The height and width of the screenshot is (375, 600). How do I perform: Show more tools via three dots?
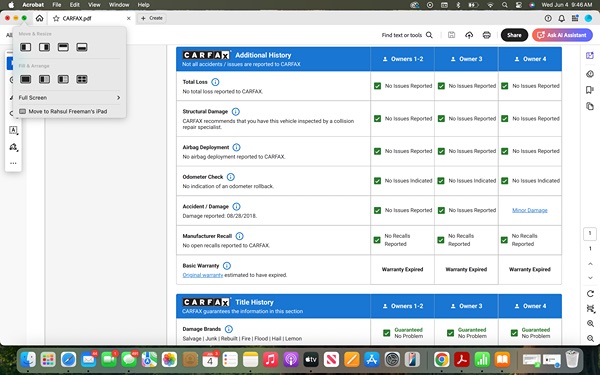[x=13, y=163]
